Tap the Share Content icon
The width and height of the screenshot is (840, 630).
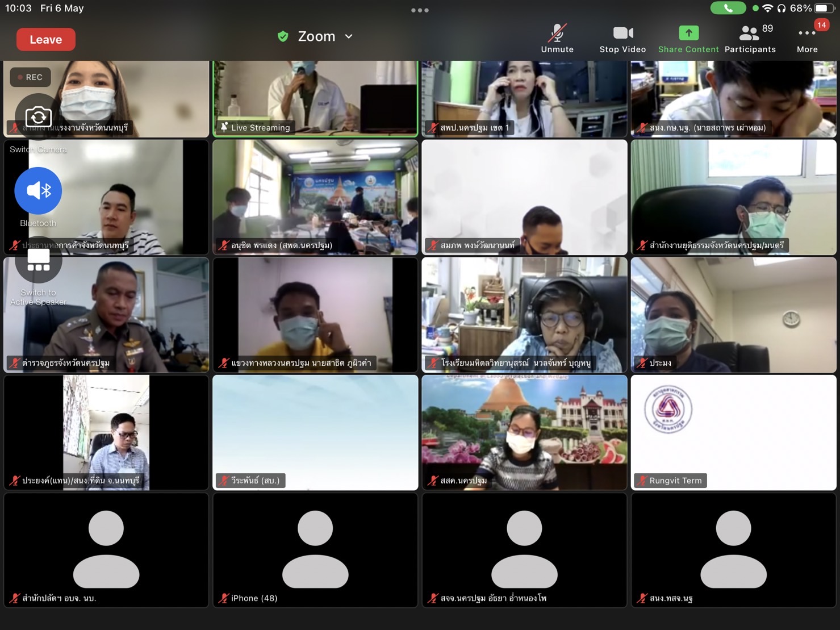[688, 33]
